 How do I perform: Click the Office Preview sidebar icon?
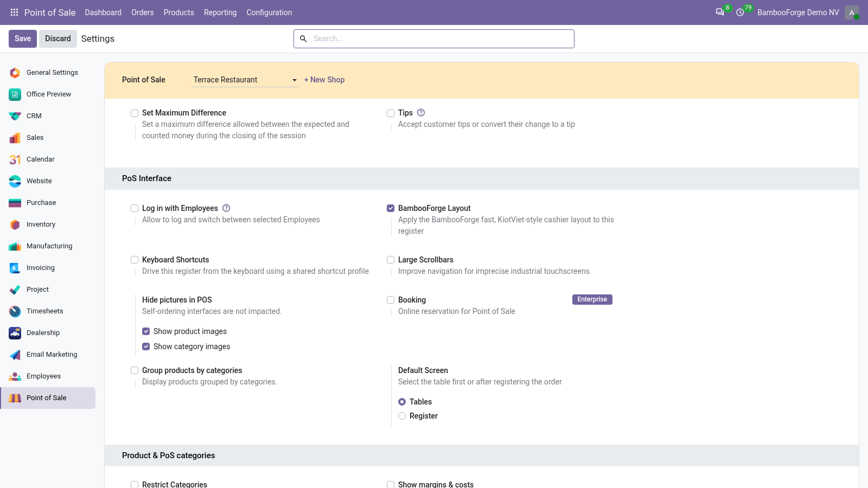pyautogui.click(x=15, y=94)
